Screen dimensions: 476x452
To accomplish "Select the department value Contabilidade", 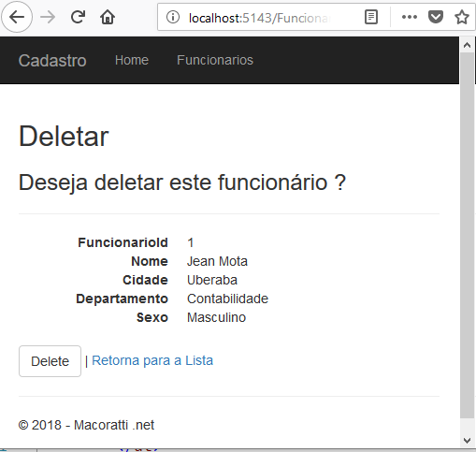I will point(227,299).
